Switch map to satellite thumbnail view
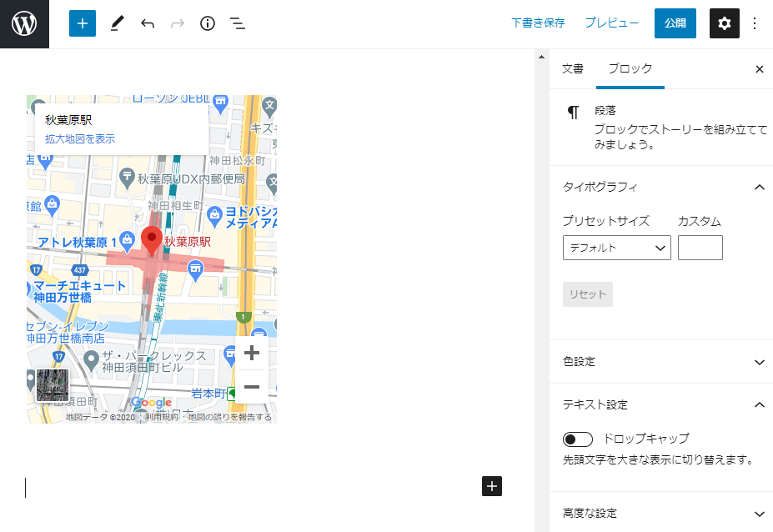Viewport: 773px width, 532px height. (53, 385)
